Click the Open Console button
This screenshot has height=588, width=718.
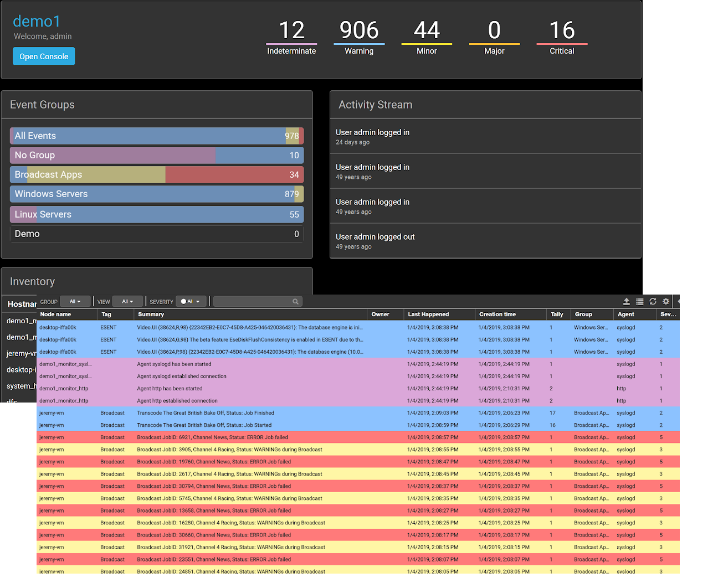[44, 56]
